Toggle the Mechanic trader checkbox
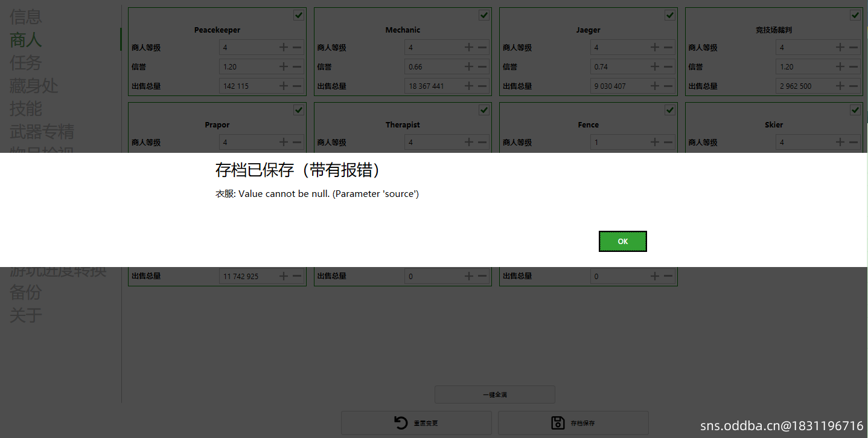The height and width of the screenshot is (438, 868). point(484,15)
